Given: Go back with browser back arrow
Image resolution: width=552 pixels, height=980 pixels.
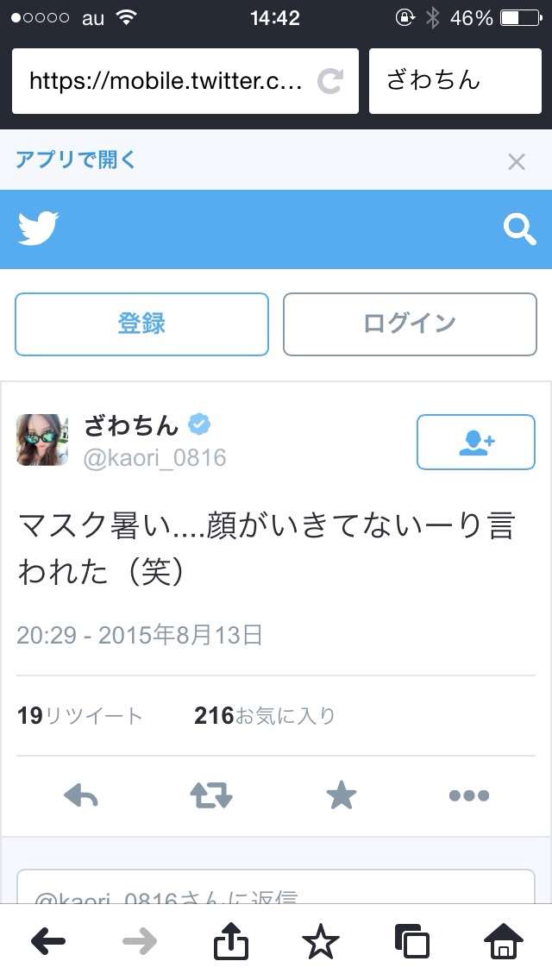Looking at the screenshot, I should point(48,941).
